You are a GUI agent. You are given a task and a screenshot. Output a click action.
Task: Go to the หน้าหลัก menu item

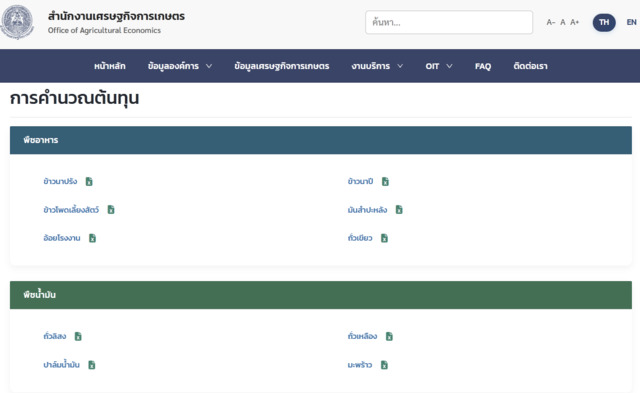110,66
